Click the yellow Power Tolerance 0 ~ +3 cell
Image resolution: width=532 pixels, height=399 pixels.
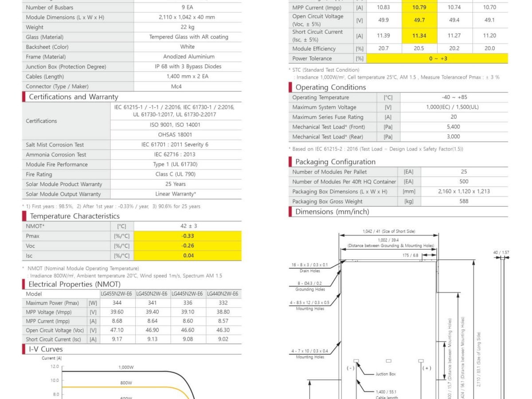click(x=437, y=59)
